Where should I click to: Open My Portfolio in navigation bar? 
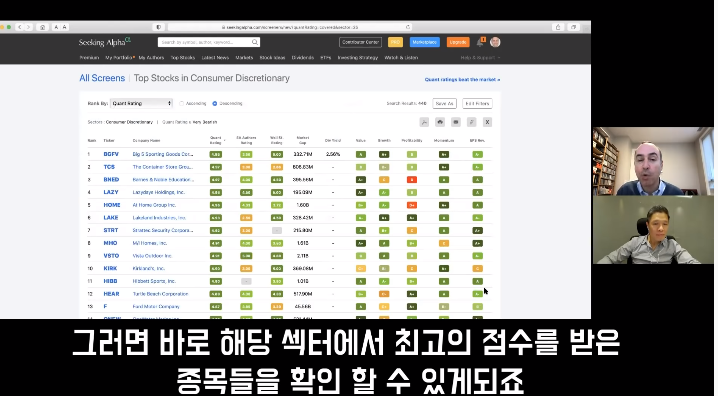click(119, 58)
